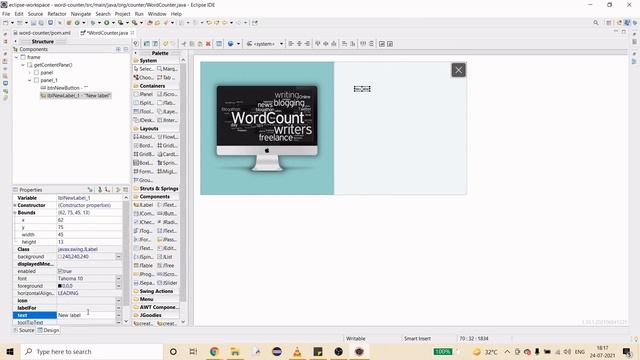640x360 pixels.
Task: Click the text property editor button
Action: pos(118,315)
